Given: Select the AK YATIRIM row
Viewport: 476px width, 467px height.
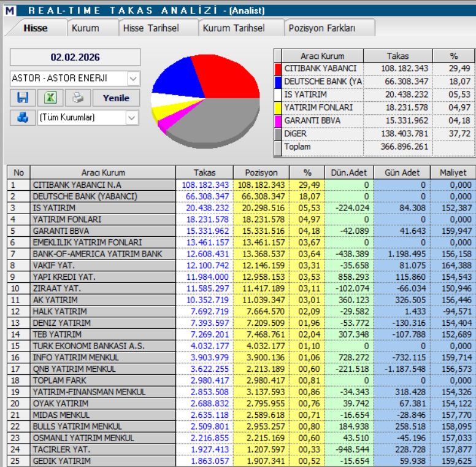Looking at the screenshot, I should coord(241,300).
